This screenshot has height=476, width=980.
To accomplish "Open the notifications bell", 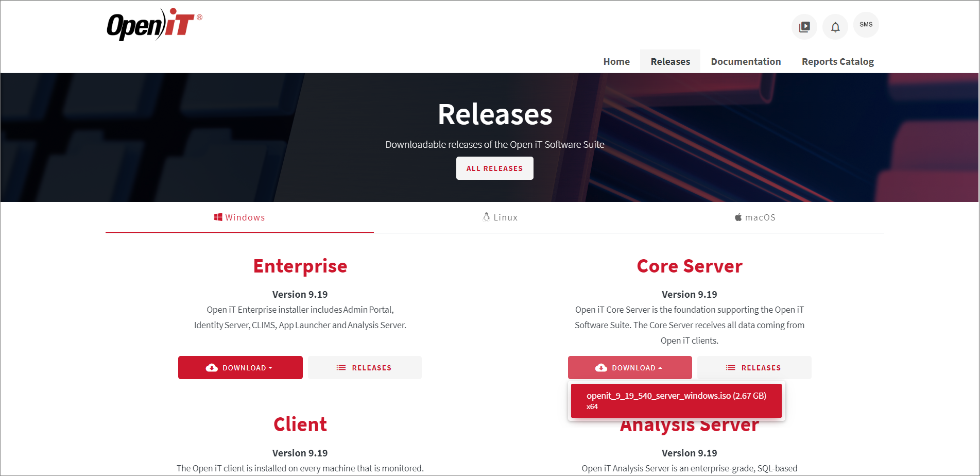I will 835,27.
